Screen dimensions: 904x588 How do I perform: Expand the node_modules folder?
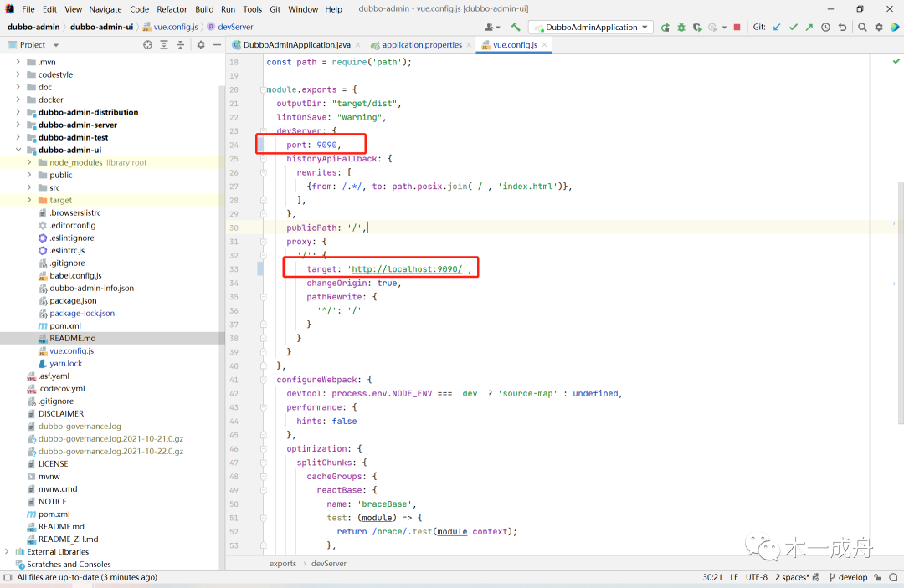pos(29,162)
